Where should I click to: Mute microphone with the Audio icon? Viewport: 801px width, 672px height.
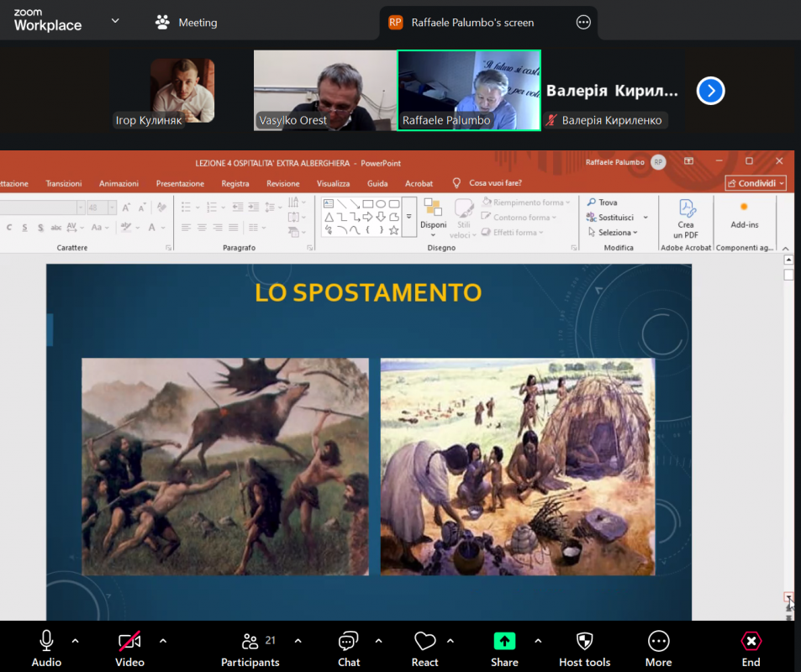tap(46, 642)
